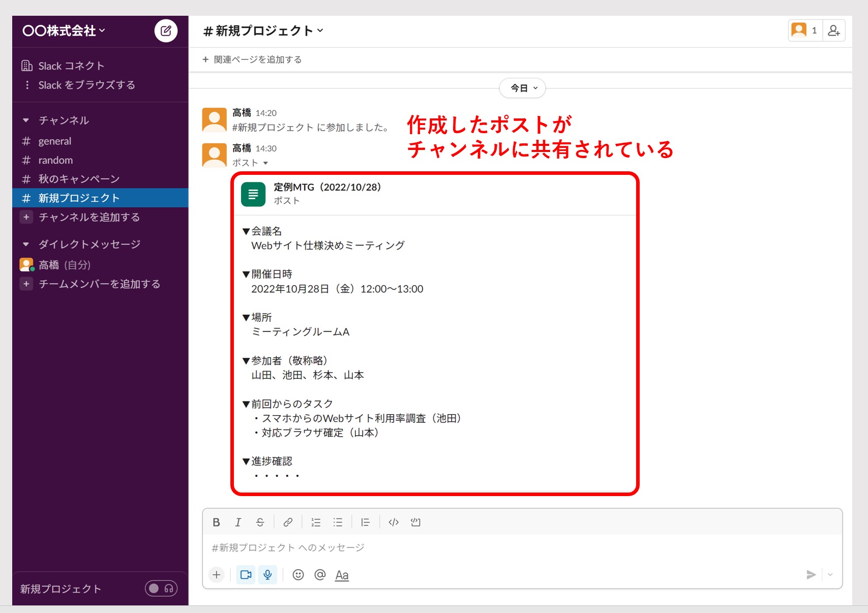Toggle bold formatting
This screenshot has width=868, height=613.
pyautogui.click(x=216, y=522)
